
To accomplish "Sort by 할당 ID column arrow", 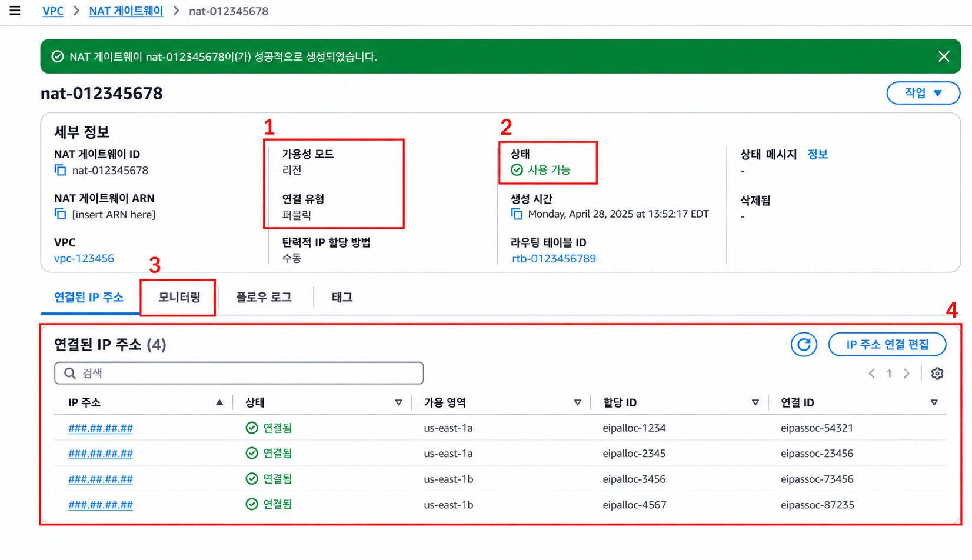I will tap(755, 402).
